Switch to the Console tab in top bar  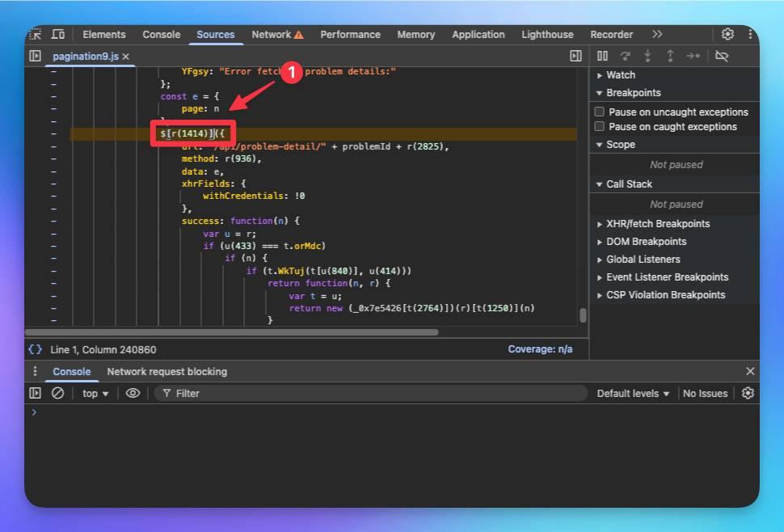pos(162,35)
